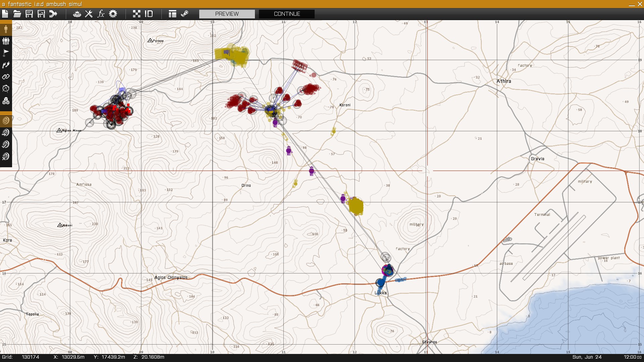Create a new mission with the blank page icon
The height and width of the screenshot is (362, 644).
[x=5, y=14]
